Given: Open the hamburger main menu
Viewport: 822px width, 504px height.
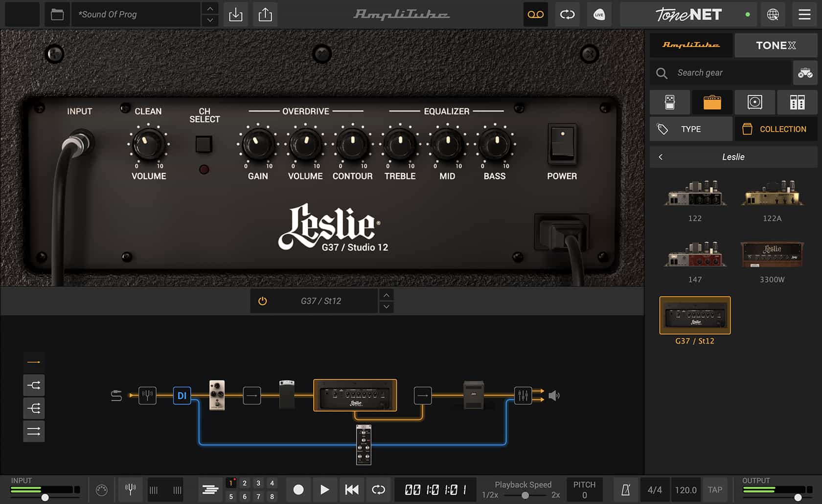Looking at the screenshot, I should (x=804, y=15).
